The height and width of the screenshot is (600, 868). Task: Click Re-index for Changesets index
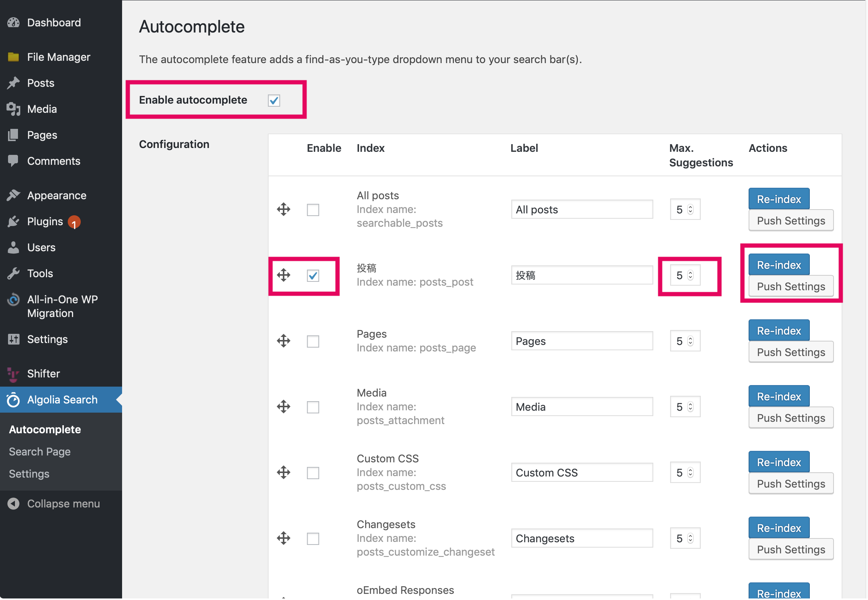[779, 528]
